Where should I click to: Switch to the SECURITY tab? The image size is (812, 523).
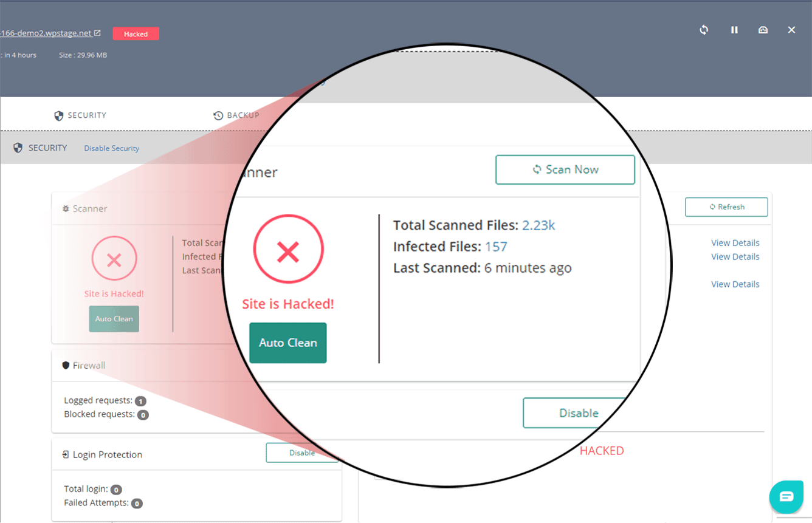pyautogui.click(x=80, y=115)
